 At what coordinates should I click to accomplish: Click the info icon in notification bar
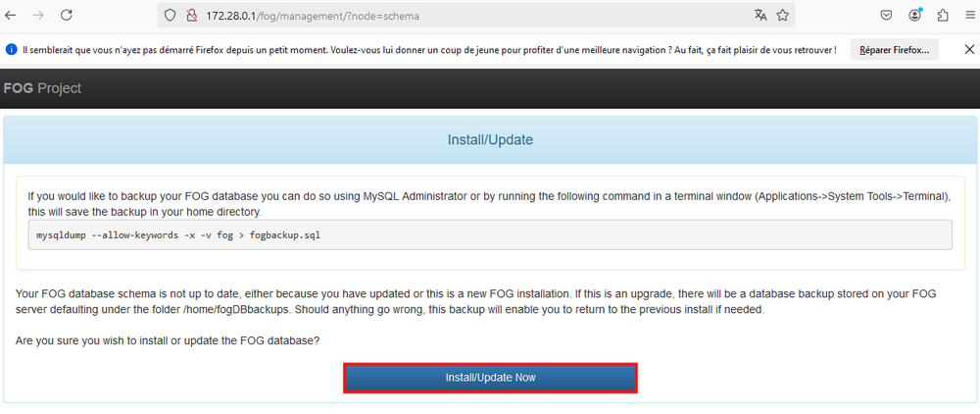(12, 49)
